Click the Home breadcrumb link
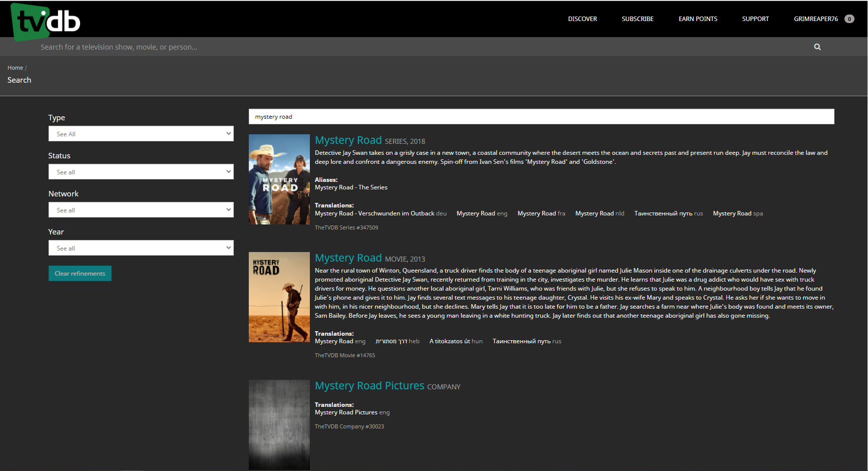The height and width of the screenshot is (471, 868). tap(15, 68)
